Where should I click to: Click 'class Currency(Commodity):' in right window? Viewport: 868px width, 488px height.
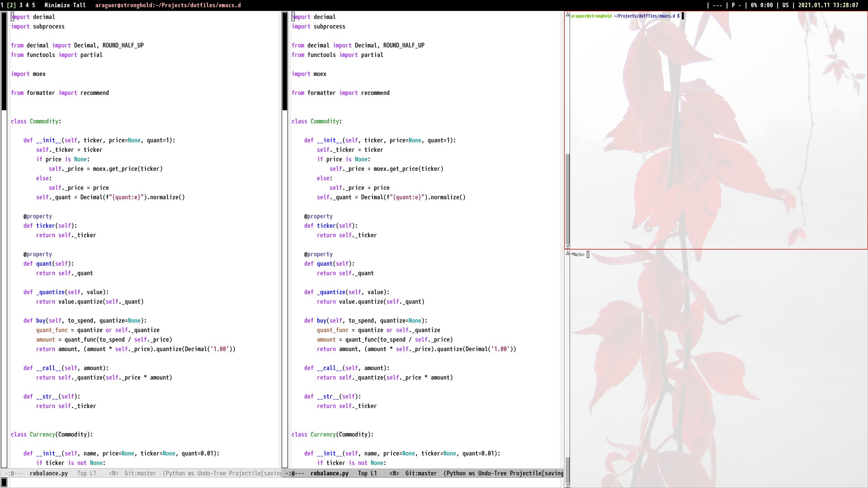pos(333,434)
